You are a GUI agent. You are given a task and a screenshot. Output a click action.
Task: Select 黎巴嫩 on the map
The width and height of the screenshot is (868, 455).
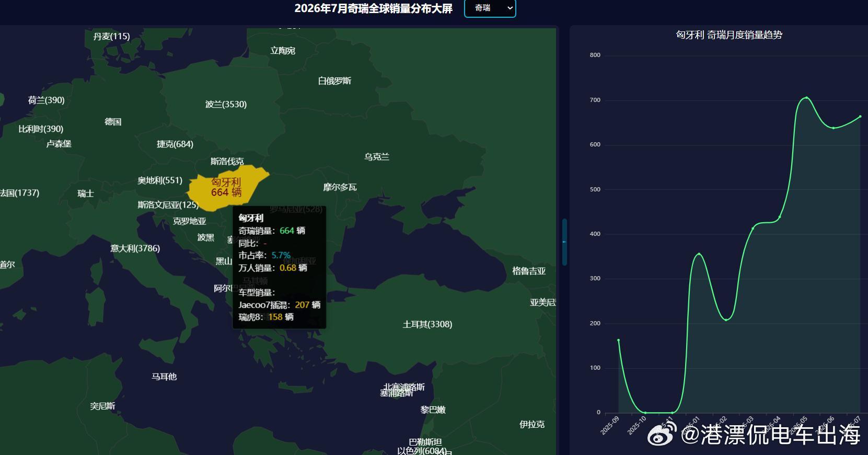433,410
